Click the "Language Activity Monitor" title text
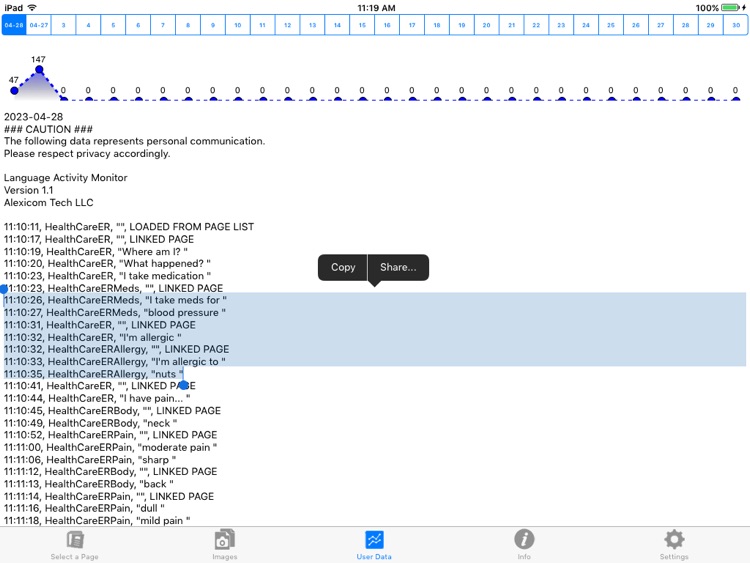Viewport: 750px width, 563px height. pos(66,178)
